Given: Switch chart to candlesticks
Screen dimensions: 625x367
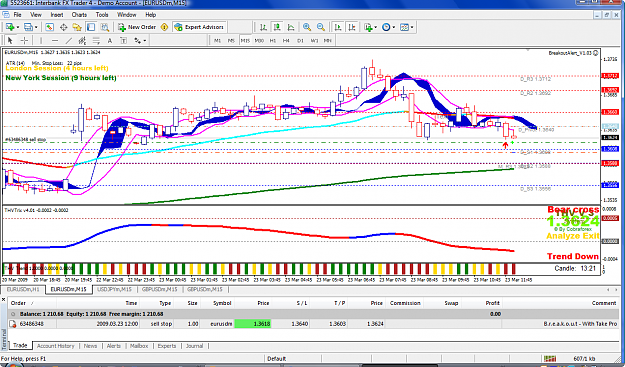Looking at the screenshot, I should 277,27.
